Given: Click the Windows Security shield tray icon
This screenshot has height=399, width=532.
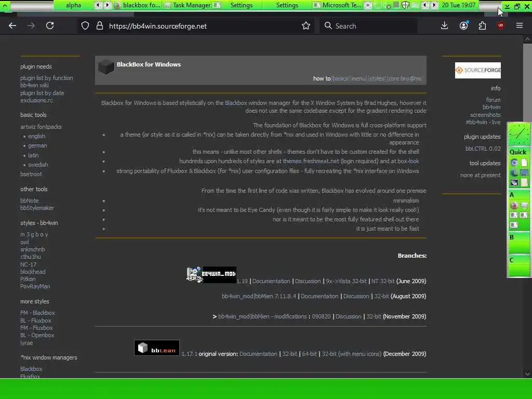Looking at the screenshot, I should (x=405, y=5).
